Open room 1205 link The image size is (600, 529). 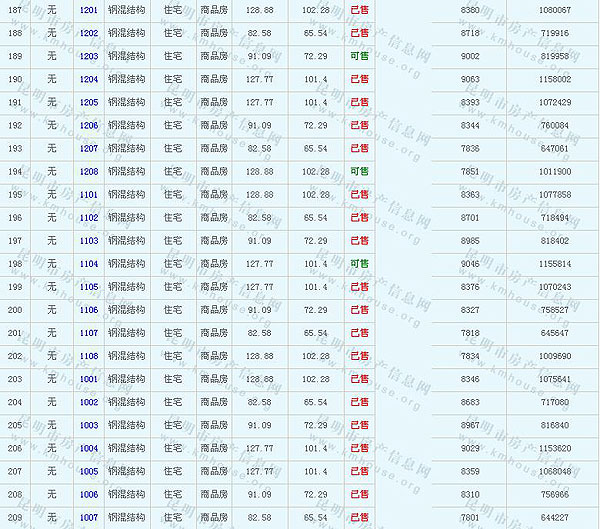(89, 102)
